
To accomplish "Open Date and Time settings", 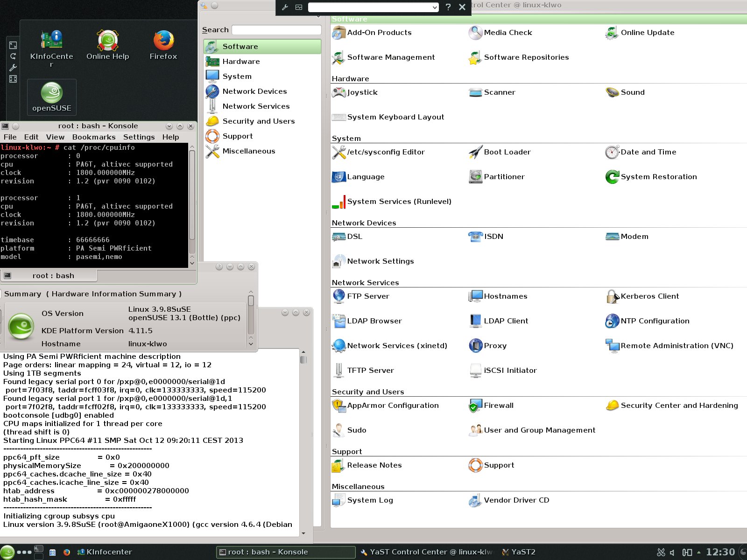I will [641, 152].
